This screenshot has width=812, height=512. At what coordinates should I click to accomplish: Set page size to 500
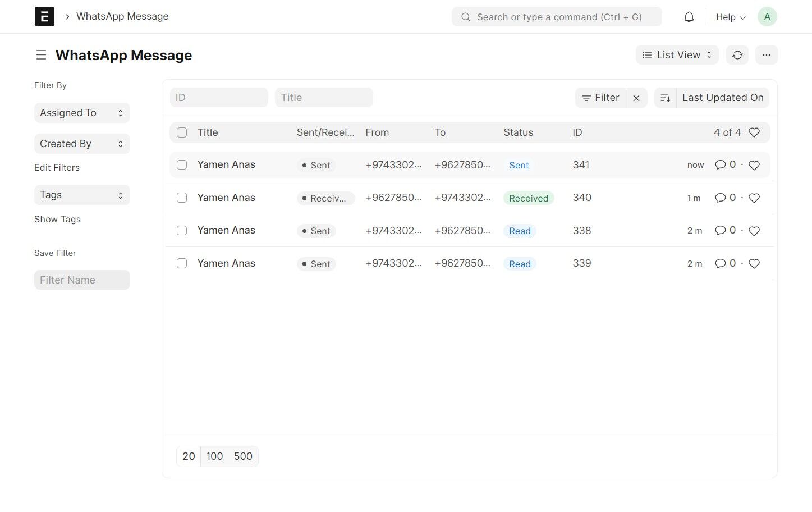click(x=243, y=456)
